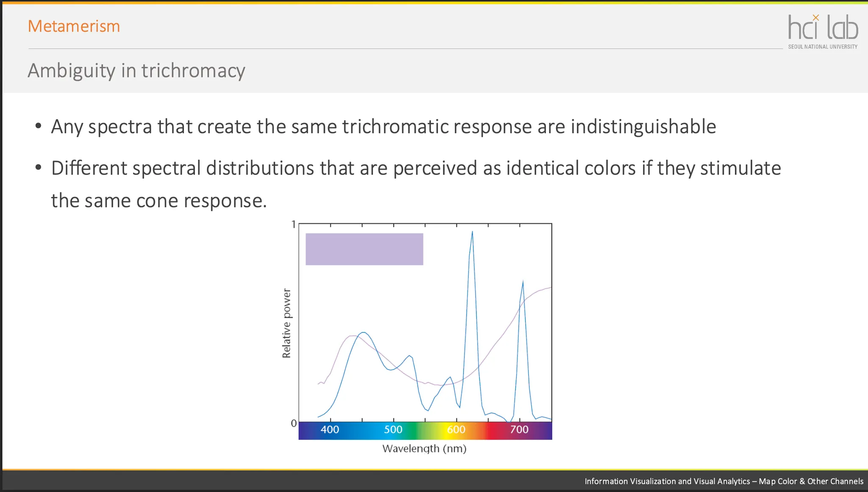Viewport: 868px width, 492px height.
Task: Click the y-axis value 0 label
Action: pos(293,423)
